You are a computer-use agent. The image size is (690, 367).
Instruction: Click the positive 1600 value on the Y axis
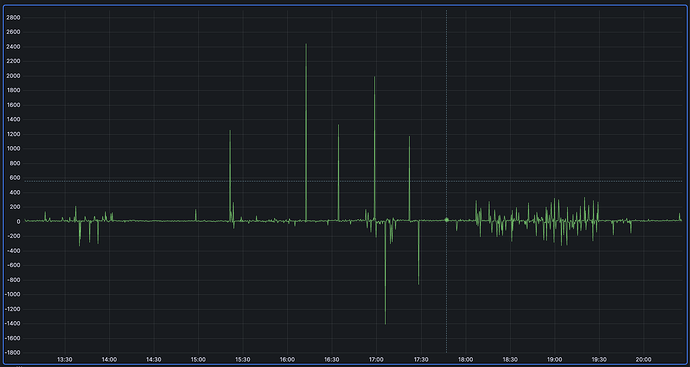point(13,105)
